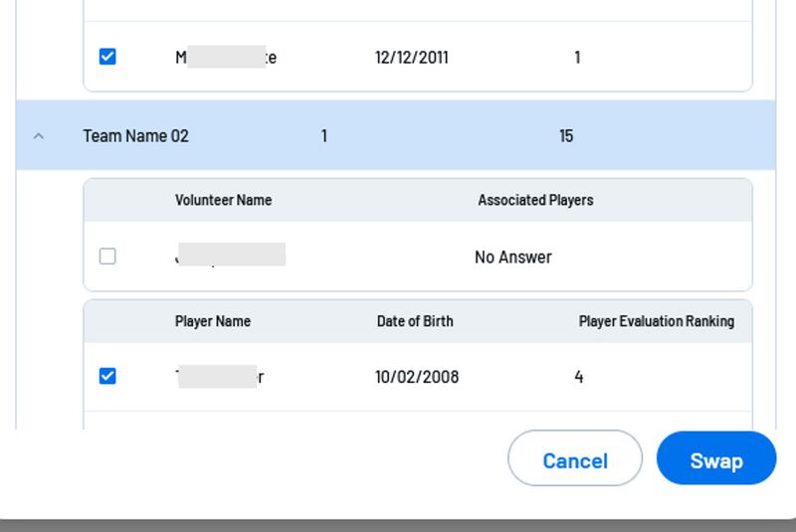This screenshot has height=532, width=796.
Task: Click the 12/12/2011 date of birth cell
Action: 412,58
